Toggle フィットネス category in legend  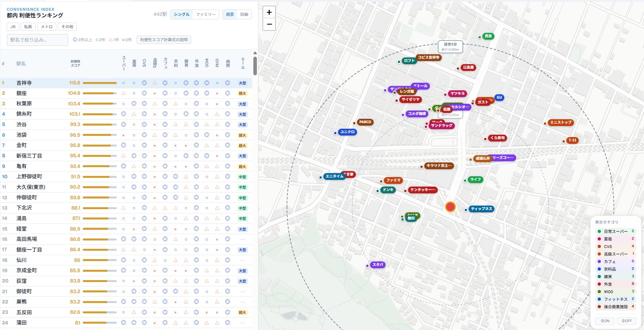point(616,299)
